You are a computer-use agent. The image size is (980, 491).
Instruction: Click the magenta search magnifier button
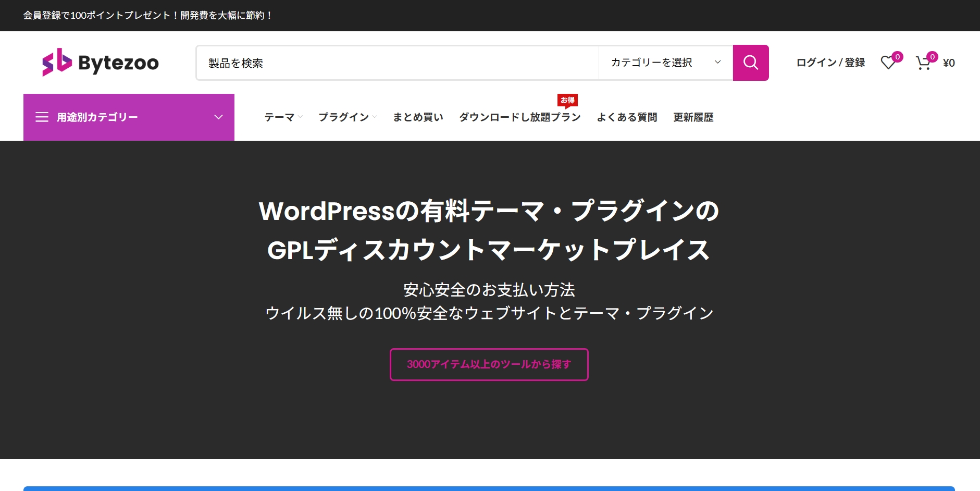tap(750, 63)
